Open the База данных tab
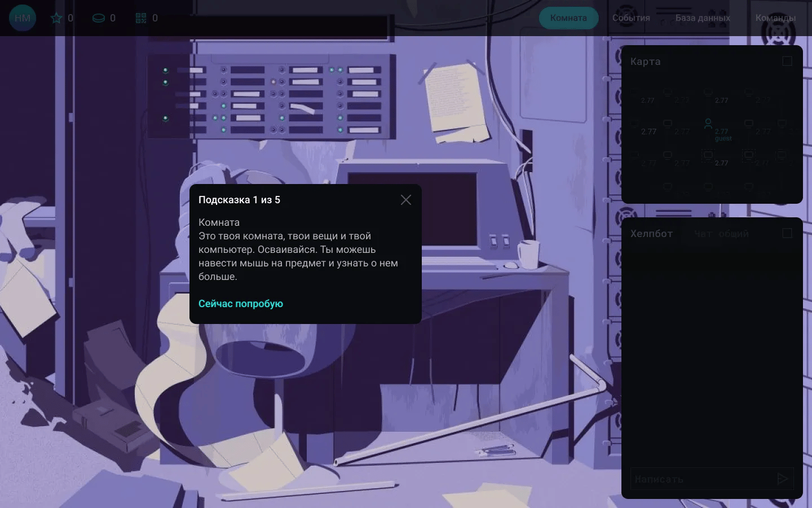The height and width of the screenshot is (508, 812). [x=703, y=18]
